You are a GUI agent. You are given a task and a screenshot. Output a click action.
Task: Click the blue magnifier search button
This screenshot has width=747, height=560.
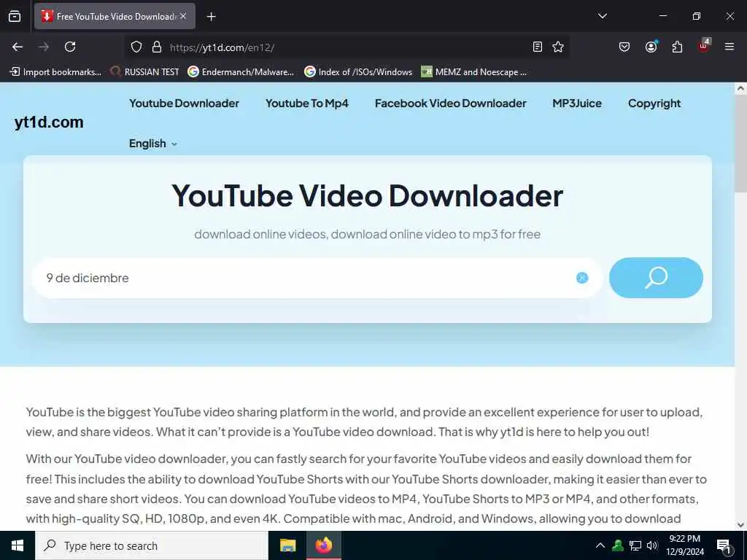tap(656, 278)
